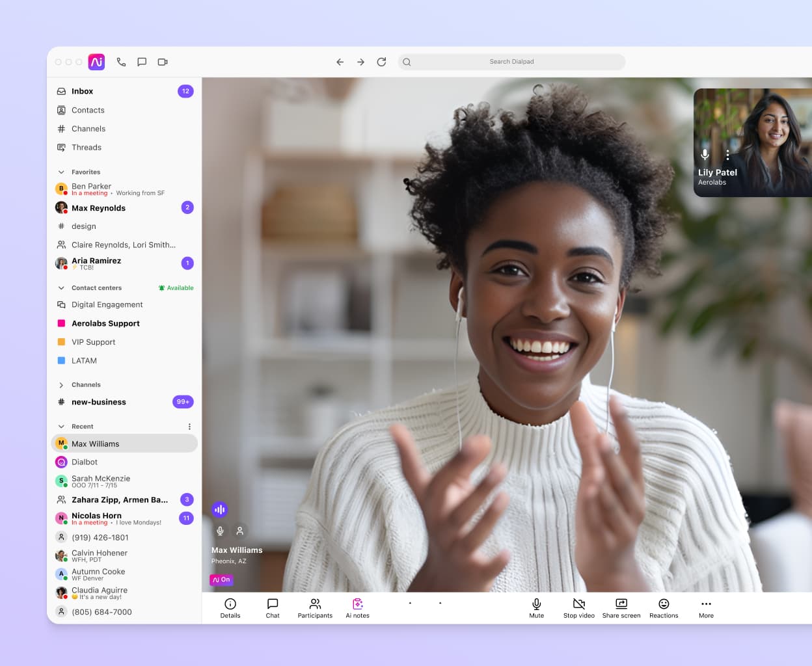Reload the page with the refresh icon
Screen dimensions: 812x666
coord(381,62)
